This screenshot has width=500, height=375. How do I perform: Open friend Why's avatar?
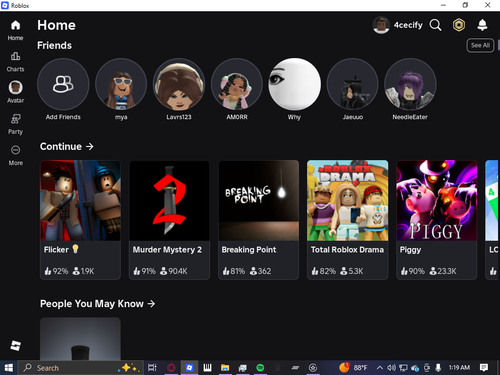(295, 84)
